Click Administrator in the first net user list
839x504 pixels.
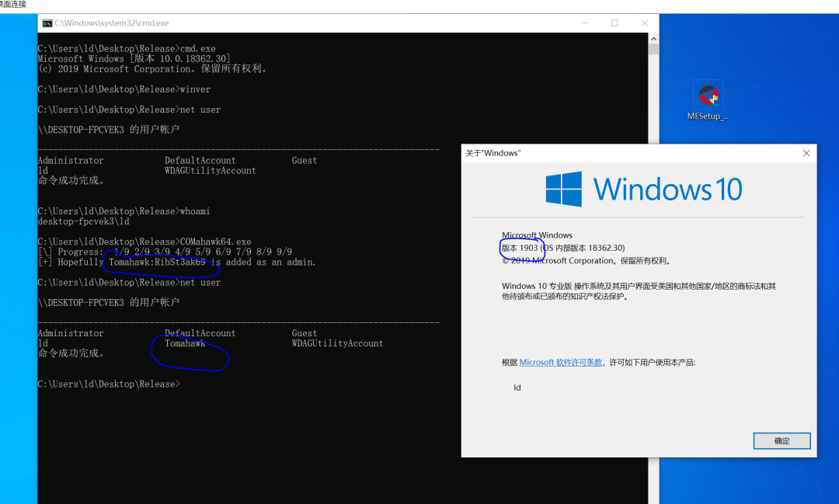click(x=71, y=161)
